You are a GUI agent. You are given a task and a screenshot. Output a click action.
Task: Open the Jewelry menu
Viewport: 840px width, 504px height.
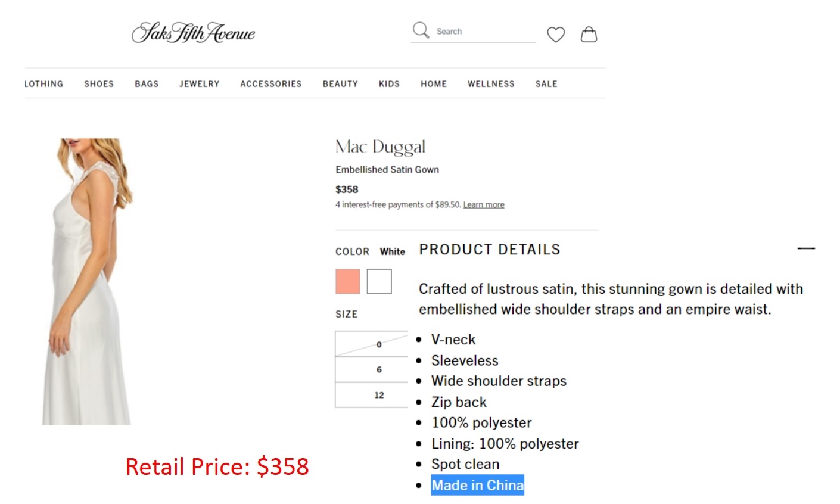point(200,84)
